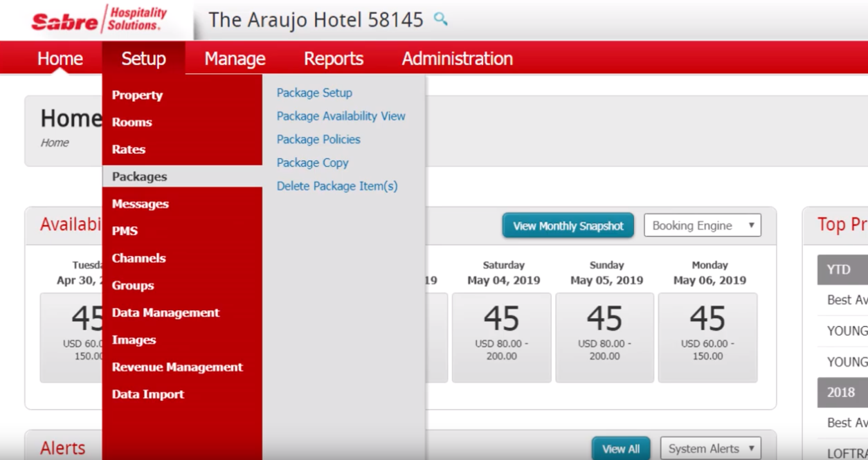Viewport: 868px width, 460px height.
Task: Expand the Booking Engine dropdown
Action: (x=703, y=226)
